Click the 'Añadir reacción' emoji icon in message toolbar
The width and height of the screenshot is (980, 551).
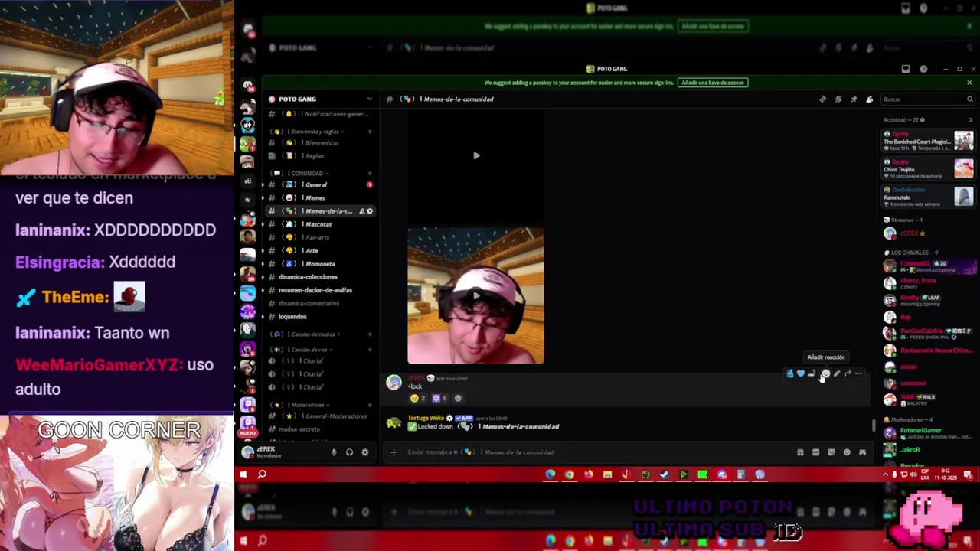[825, 373]
